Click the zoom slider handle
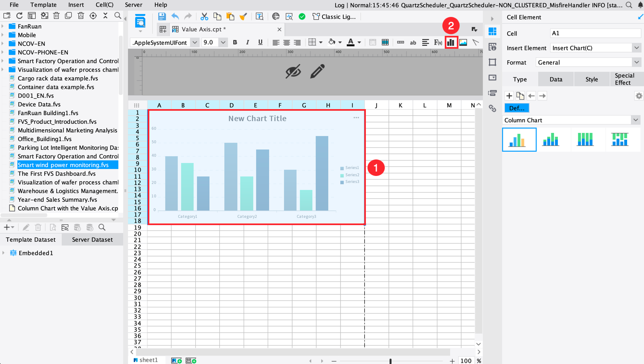The image size is (644, 364). click(390, 361)
